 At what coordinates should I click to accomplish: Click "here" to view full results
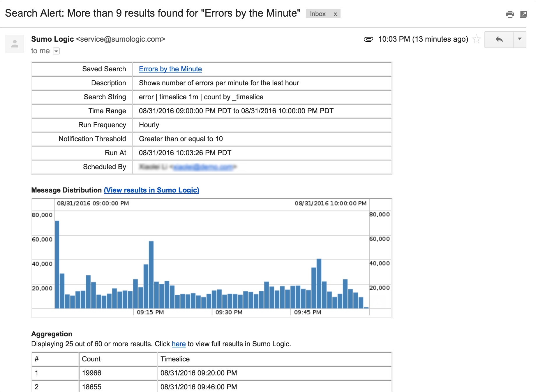179,344
